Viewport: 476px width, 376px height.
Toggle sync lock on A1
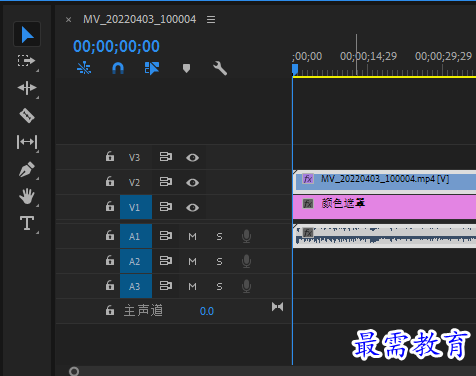pyautogui.click(x=166, y=236)
